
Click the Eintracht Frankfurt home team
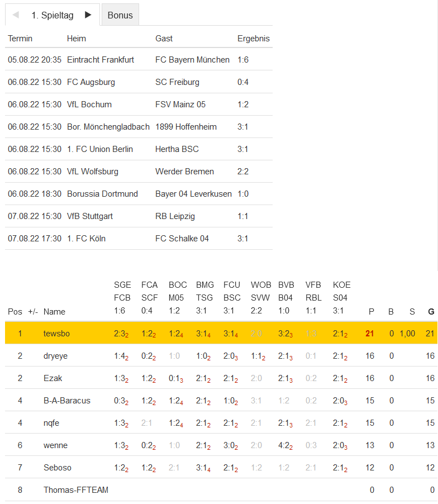coord(101,60)
